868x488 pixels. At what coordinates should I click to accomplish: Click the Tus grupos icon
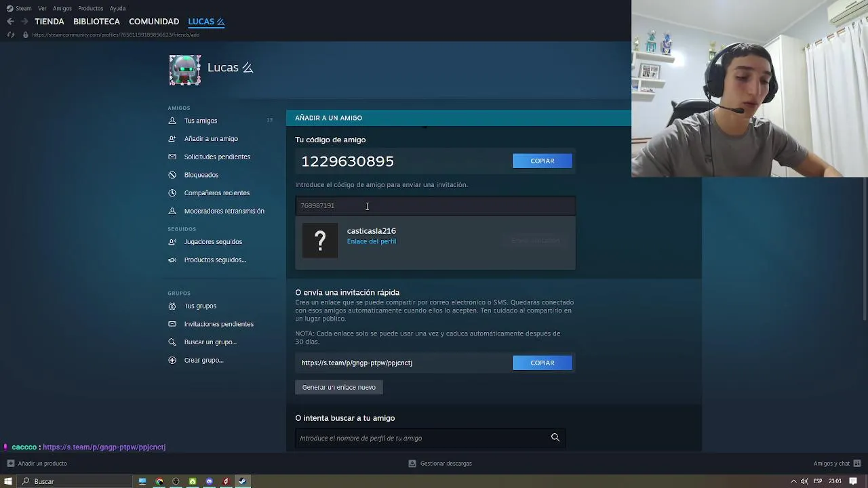coord(172,306)
